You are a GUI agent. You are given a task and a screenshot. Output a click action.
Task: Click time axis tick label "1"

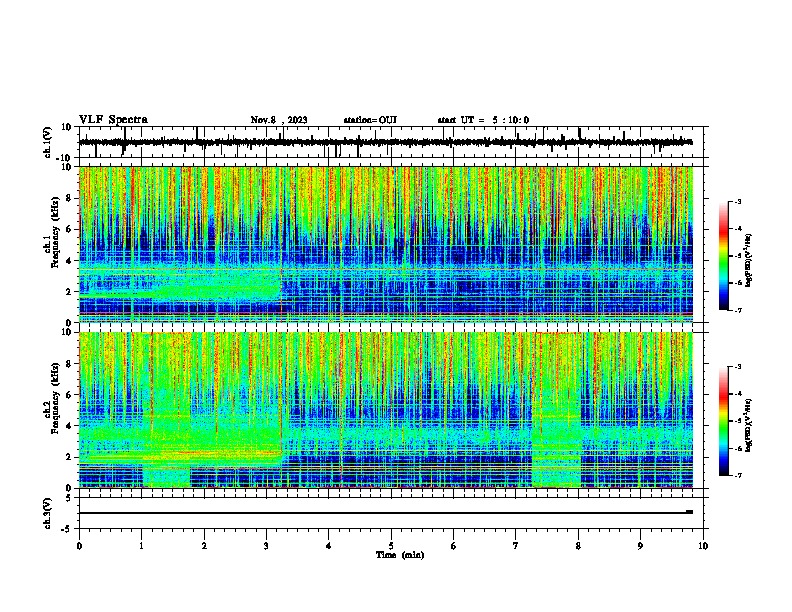[141, 546]
